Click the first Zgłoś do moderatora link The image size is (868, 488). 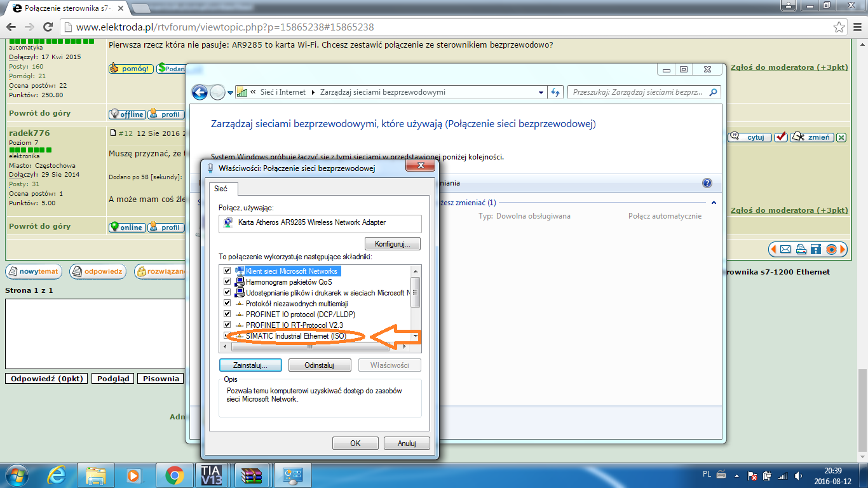pyautogui.click(x=789, y=67)
